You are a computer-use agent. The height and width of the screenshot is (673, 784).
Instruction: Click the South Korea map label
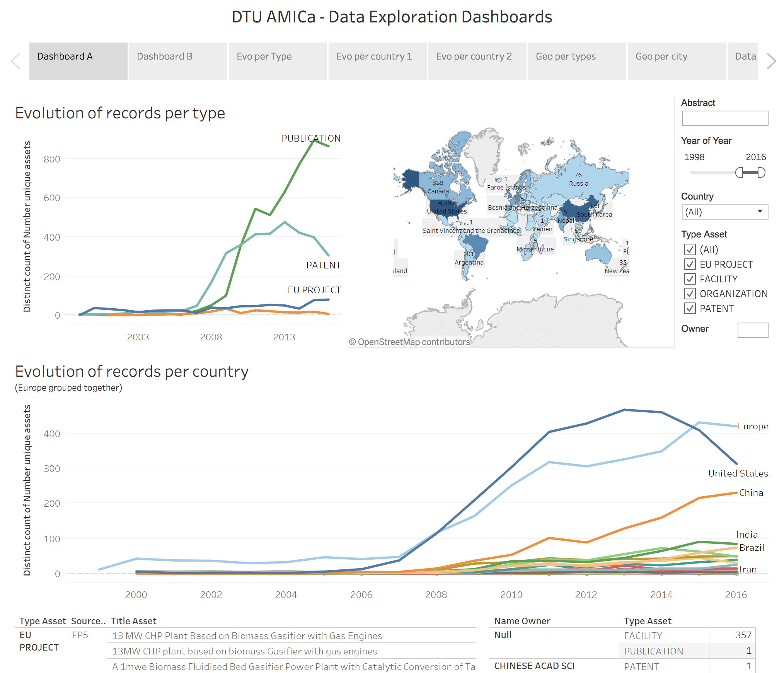tap(594, 214)
